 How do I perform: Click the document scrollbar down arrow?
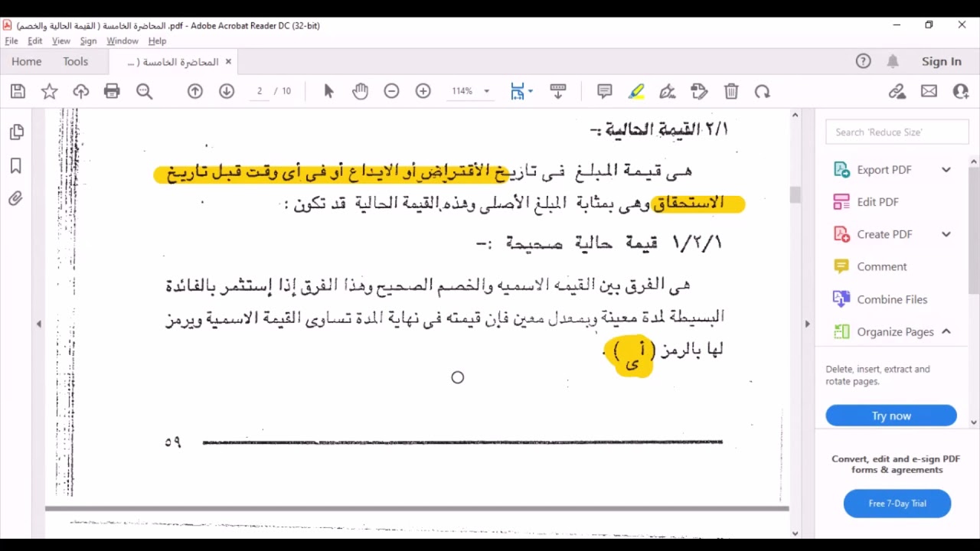(795, 533)
